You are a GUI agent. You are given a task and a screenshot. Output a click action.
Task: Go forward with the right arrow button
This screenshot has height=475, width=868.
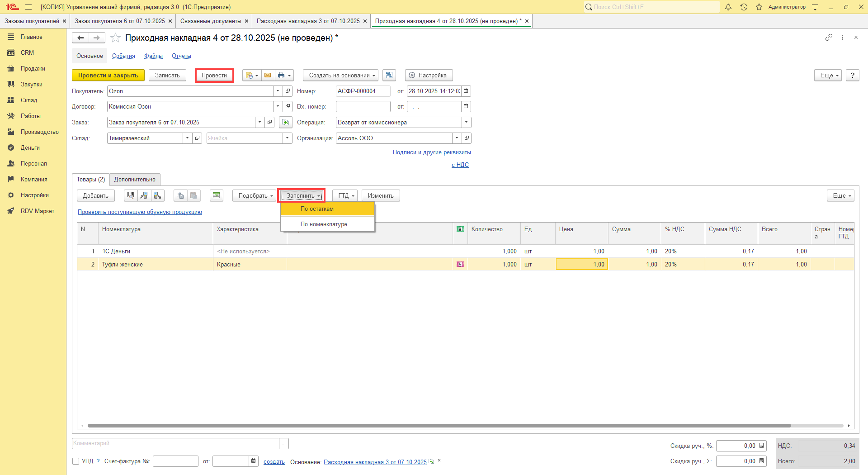point(97,38)
